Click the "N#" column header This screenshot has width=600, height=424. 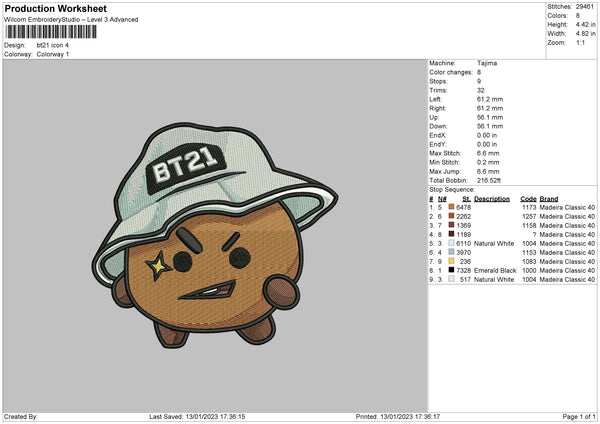click(x=442, y=199)
